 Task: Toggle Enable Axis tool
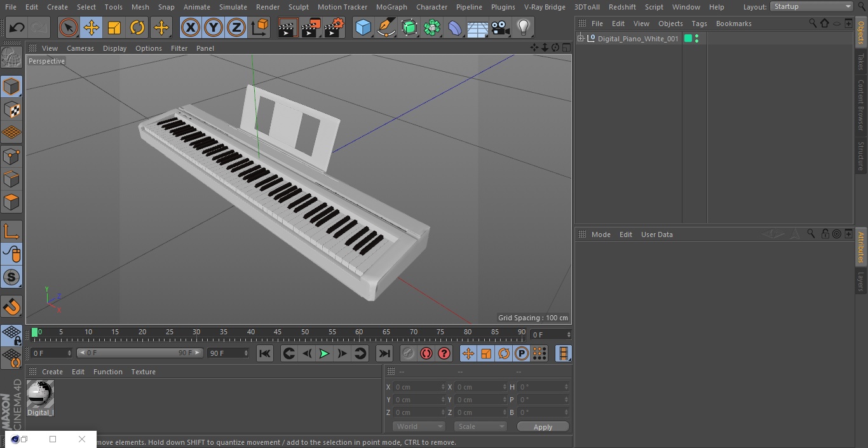11,231
